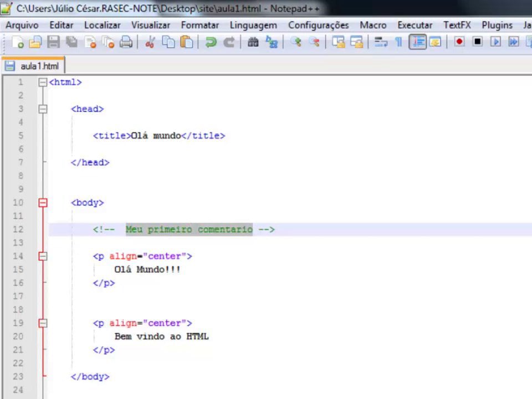This screenshot has height=399, width=532.
Task: Click the Save All icon
Action: pyautogui.click(x=71, y=43)
